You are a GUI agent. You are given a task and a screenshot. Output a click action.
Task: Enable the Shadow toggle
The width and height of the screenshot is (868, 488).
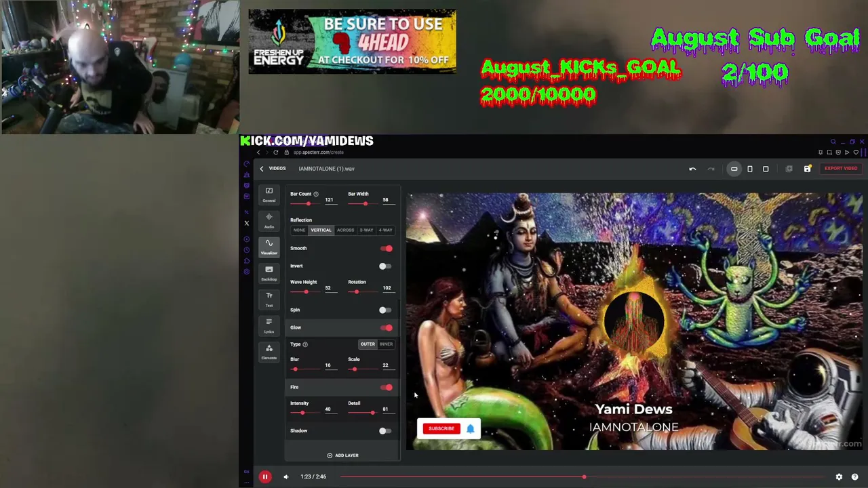point(386,431)
